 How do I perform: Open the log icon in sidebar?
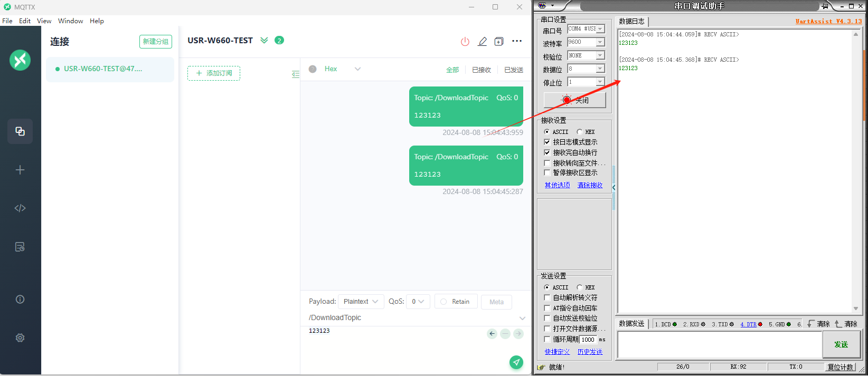[x=20, y=247]
